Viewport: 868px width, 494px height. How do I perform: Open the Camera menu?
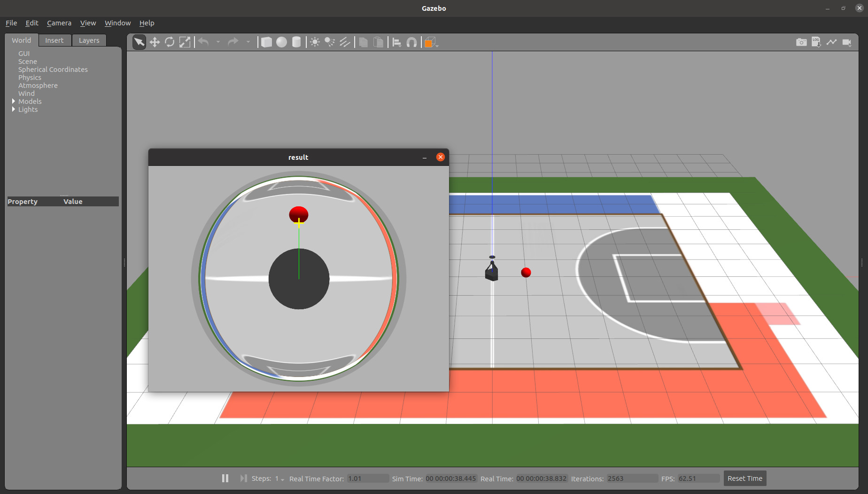click(x=59, y=23)
